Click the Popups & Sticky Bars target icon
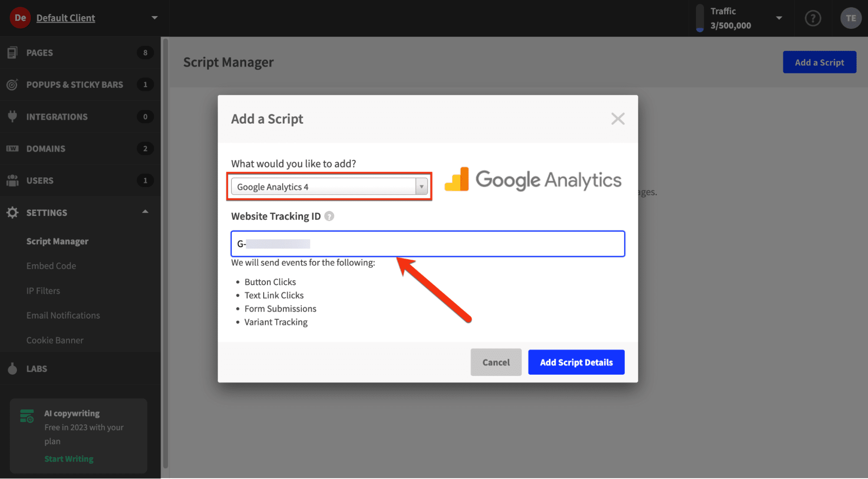 [12, 84]
